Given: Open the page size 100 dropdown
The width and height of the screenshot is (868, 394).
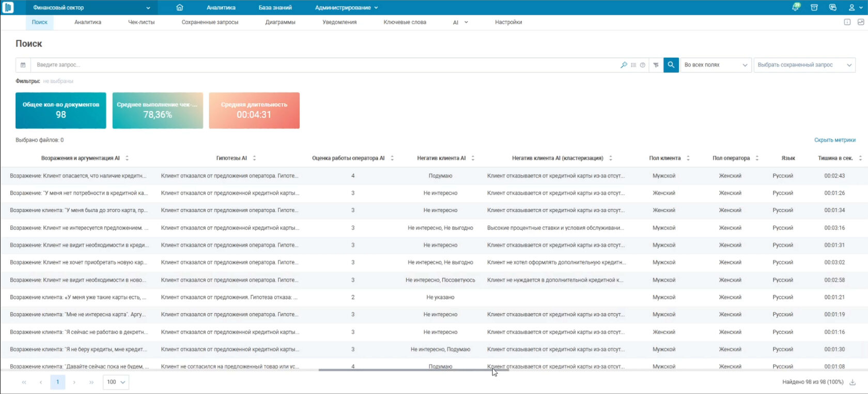Looking at the screenshot, I should click(x=116, y=382).
